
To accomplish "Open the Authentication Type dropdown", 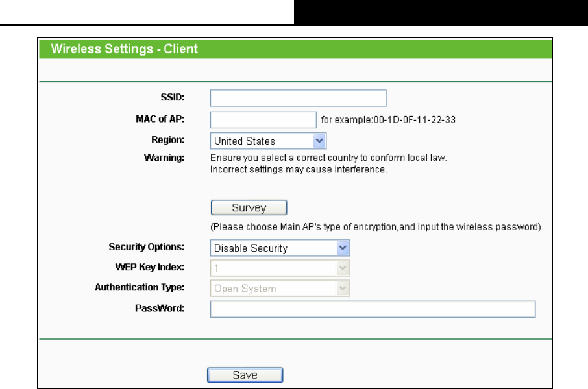I will (x=280, y=289).
